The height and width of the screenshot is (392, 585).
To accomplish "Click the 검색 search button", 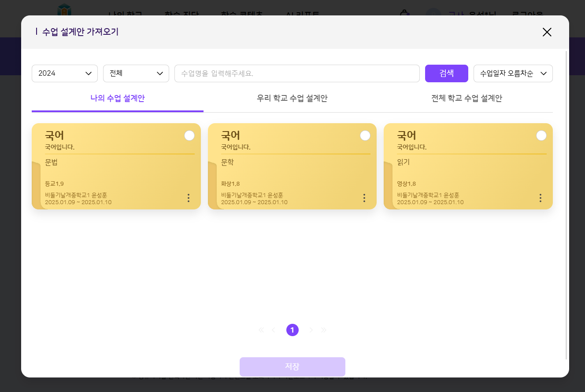I will pos(446,73).
